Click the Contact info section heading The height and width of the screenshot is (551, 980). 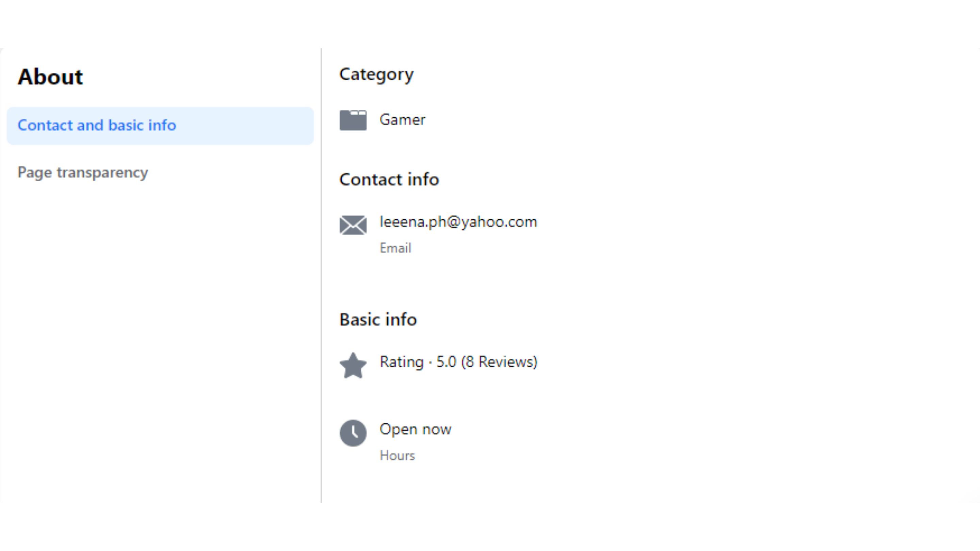[389, 180]
